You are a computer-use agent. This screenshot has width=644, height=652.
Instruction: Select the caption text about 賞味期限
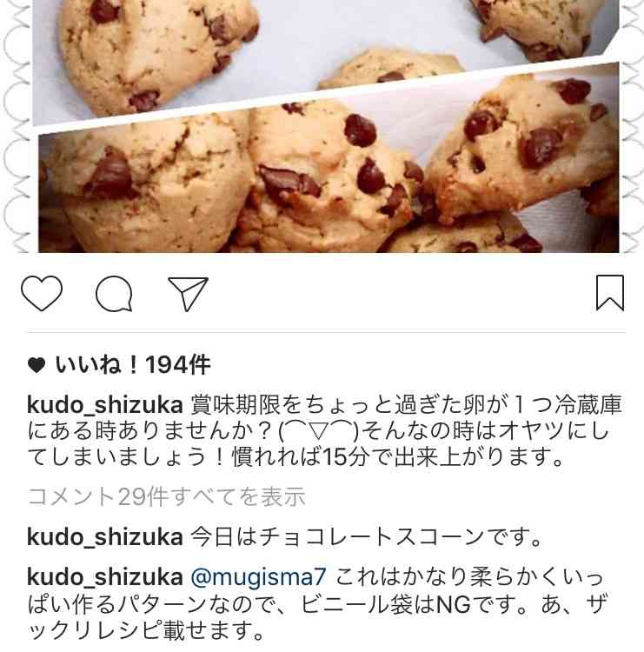(324, 431)
